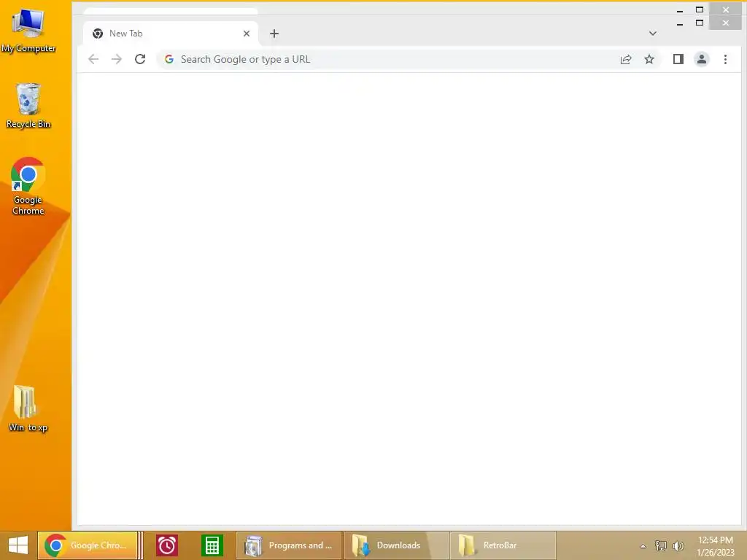Show hidden tray icons arrow
The image size is (747, 560).
pyautogui.click(x=643, y=546)
